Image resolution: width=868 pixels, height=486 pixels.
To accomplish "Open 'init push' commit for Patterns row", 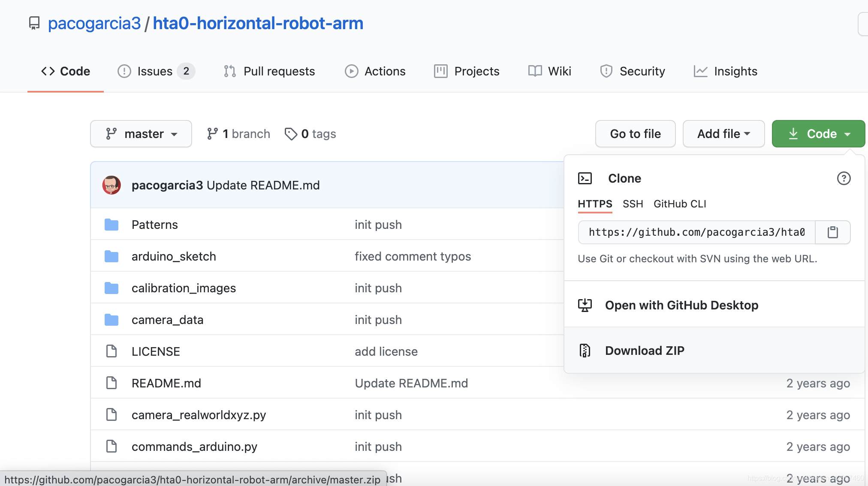I will (378, 225).
